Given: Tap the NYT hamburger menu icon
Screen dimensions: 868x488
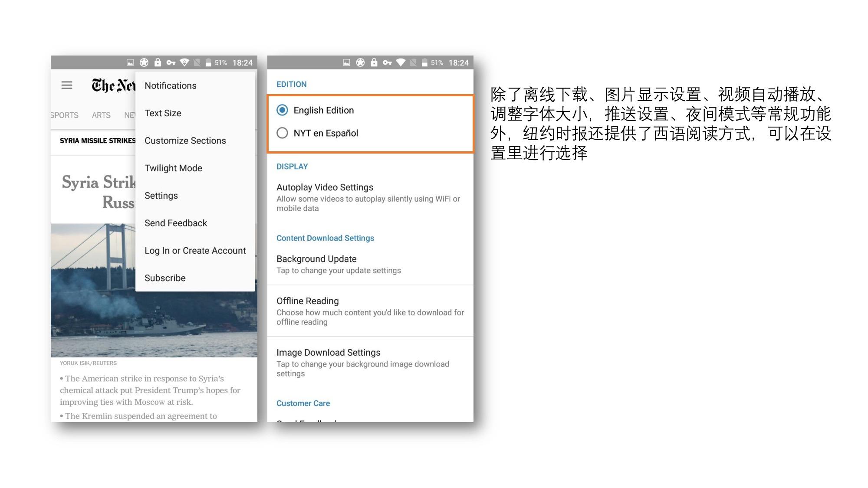Looking at the screenshot, I should tap(67, 85).
